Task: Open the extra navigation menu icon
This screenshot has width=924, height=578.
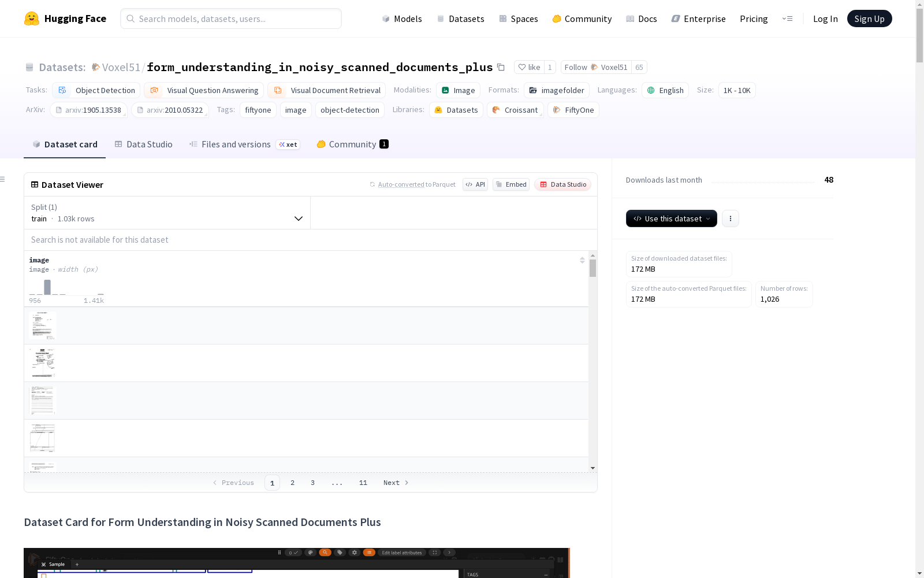Action: point(787,18)
